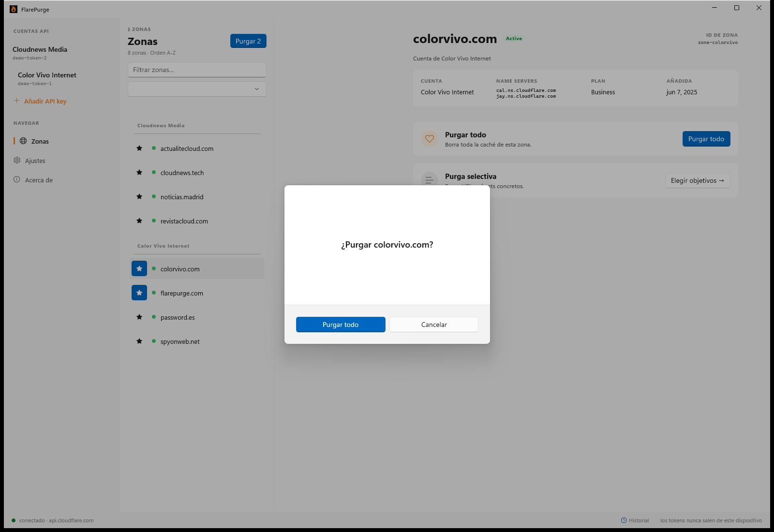Image resolution: width=774 pixels, height=532 pixels.
Task: Click the jun 7, 2025 added date
Action: pyautogui.click(x=682, y=92)
